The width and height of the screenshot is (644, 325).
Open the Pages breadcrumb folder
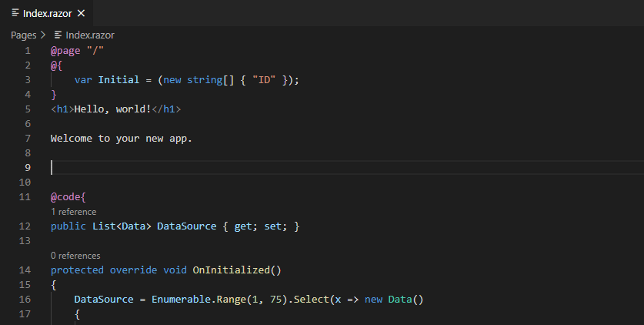pyautogui.click(x=23, y=35)
